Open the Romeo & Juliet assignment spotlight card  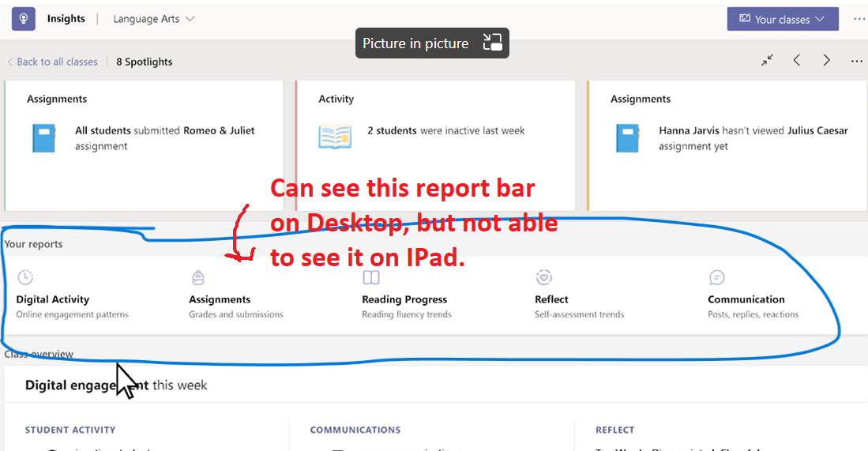click(144, 145)
